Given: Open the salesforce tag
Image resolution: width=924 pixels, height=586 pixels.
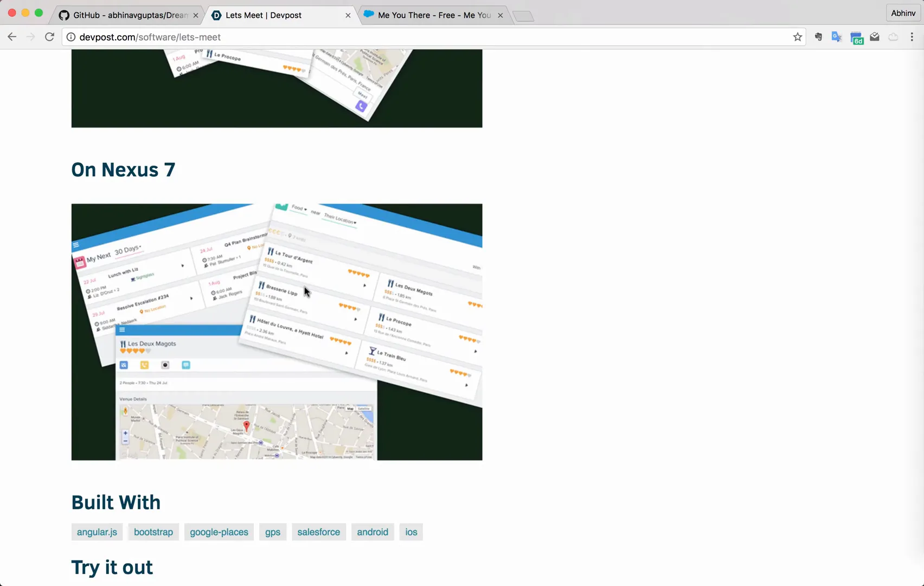Looking at the screenshot, I should (x=319, y=532).
